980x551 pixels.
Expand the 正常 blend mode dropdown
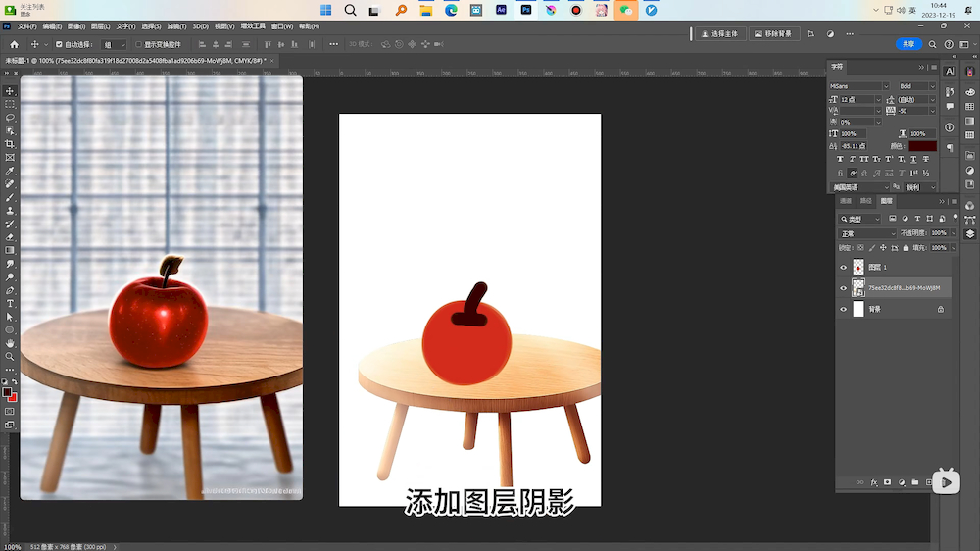(x=866, y=233)
